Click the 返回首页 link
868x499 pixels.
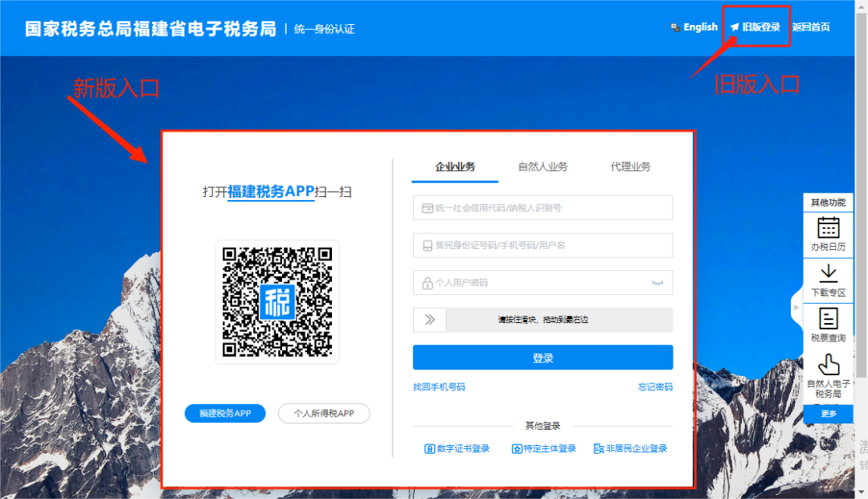coord(811,27)
